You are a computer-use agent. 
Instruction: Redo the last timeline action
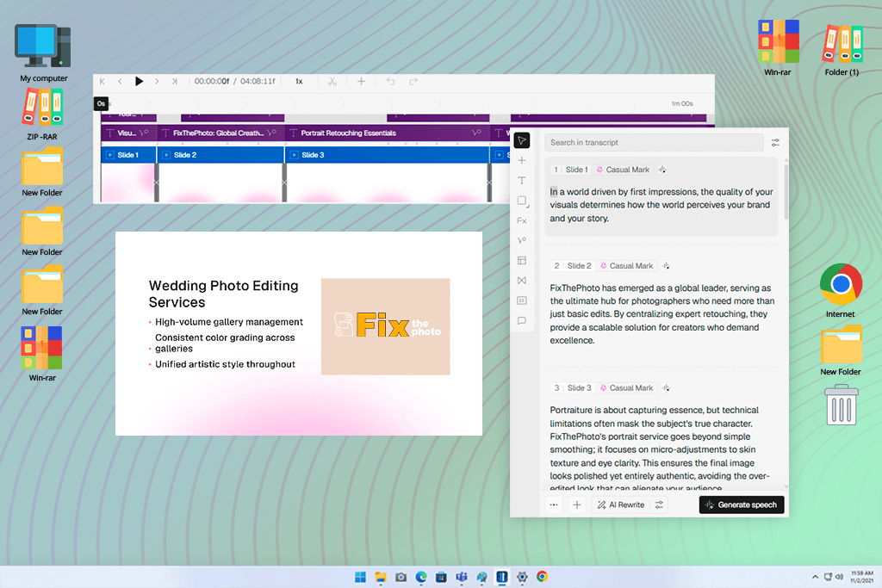pos(413,82)
